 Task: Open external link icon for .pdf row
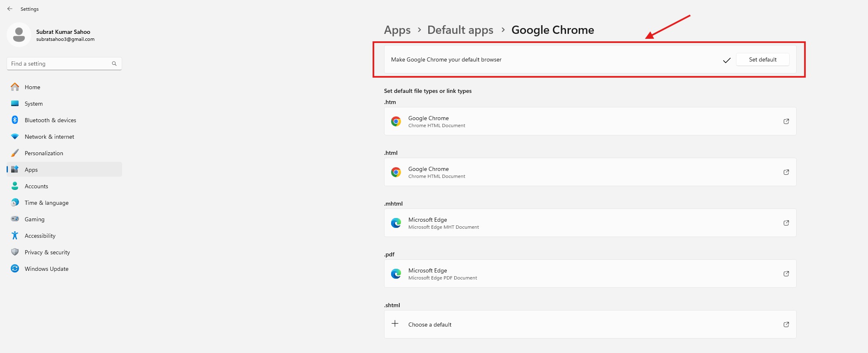(x=786, y=274)
